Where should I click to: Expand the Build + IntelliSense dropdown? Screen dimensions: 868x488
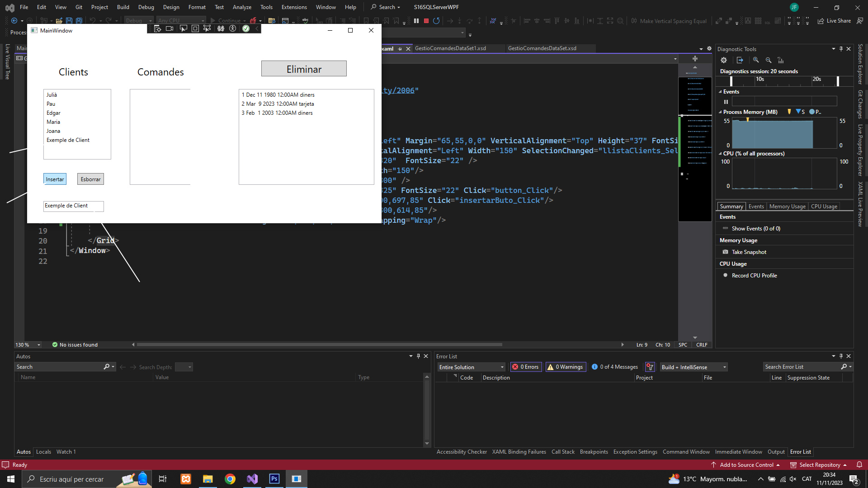pyautogui.click(x=693, y=367)
